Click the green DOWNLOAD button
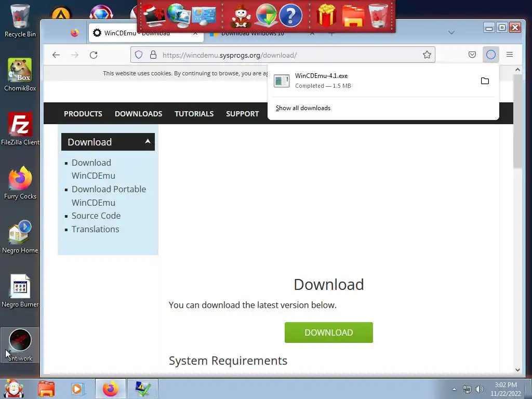Screen dimensions: 532x399 coord(328,332)
